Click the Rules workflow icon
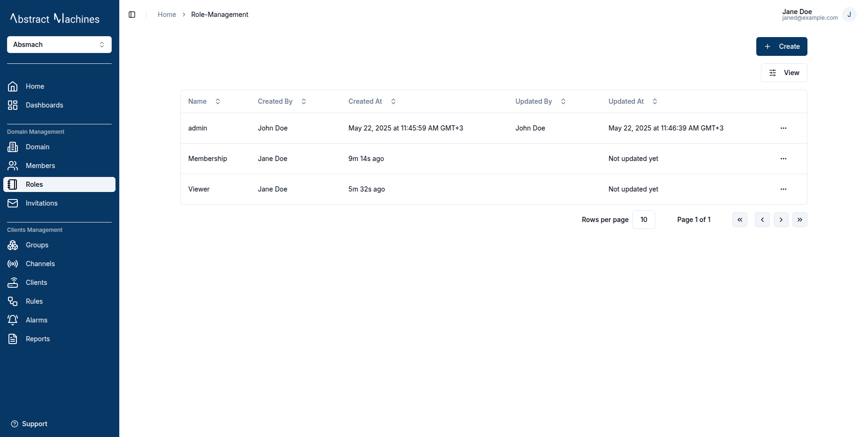 point(13,301)
